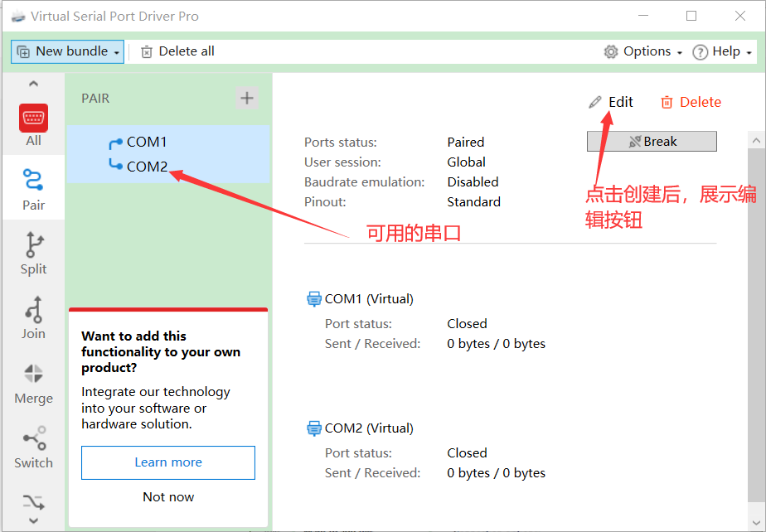Click the COM1 pair connector icon

(116, 143)
